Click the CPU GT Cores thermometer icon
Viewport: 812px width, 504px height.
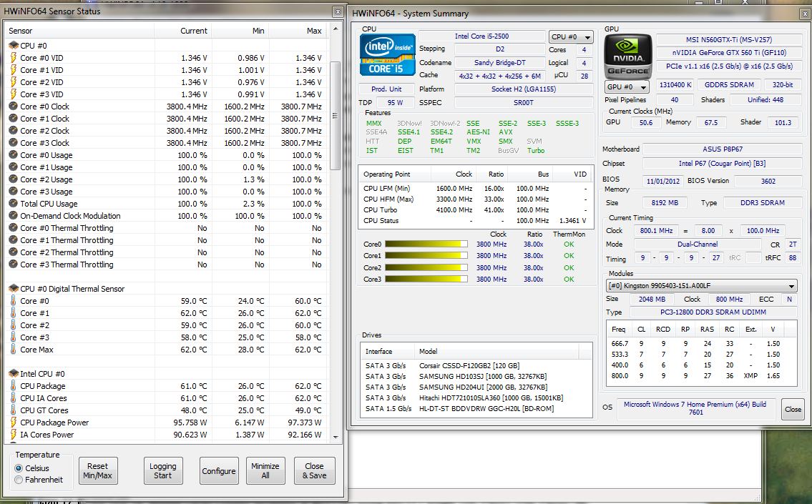tap(14, 410)
